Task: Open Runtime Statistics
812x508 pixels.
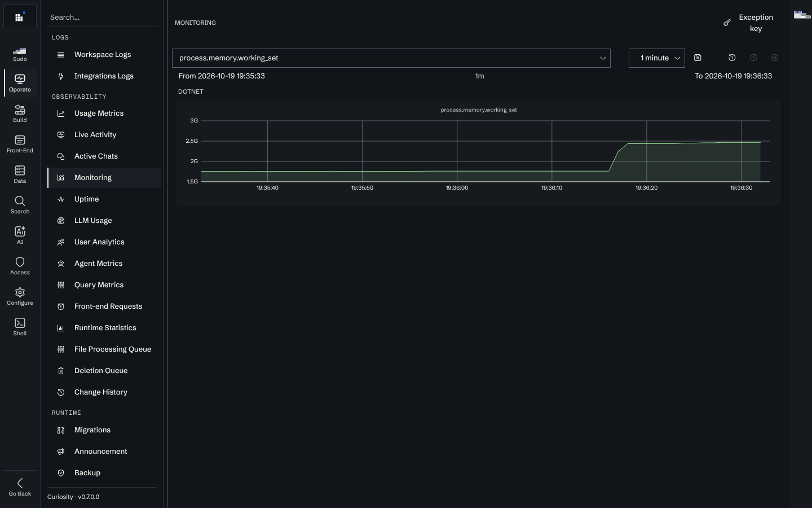Action: 104,328
